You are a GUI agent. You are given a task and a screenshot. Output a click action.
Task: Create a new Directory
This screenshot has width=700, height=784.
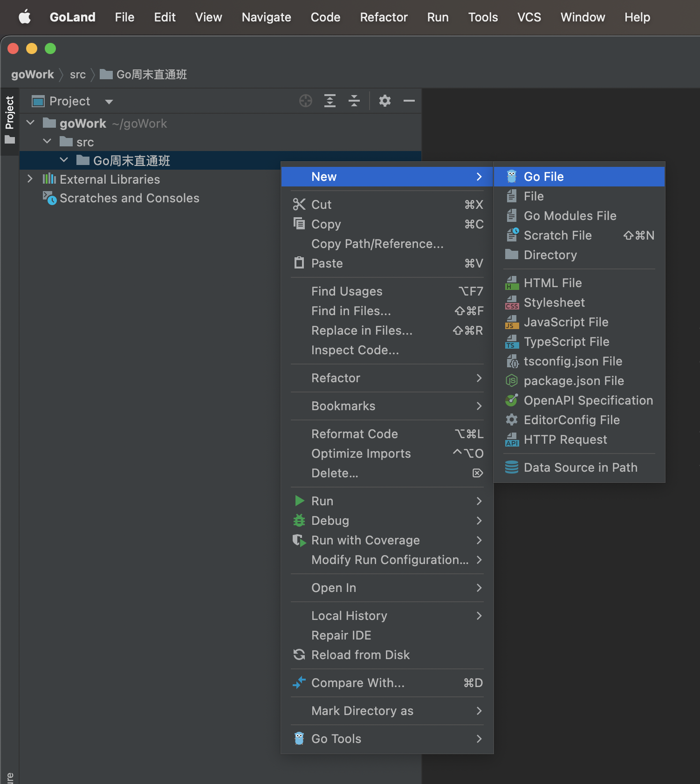coord(550,255)
